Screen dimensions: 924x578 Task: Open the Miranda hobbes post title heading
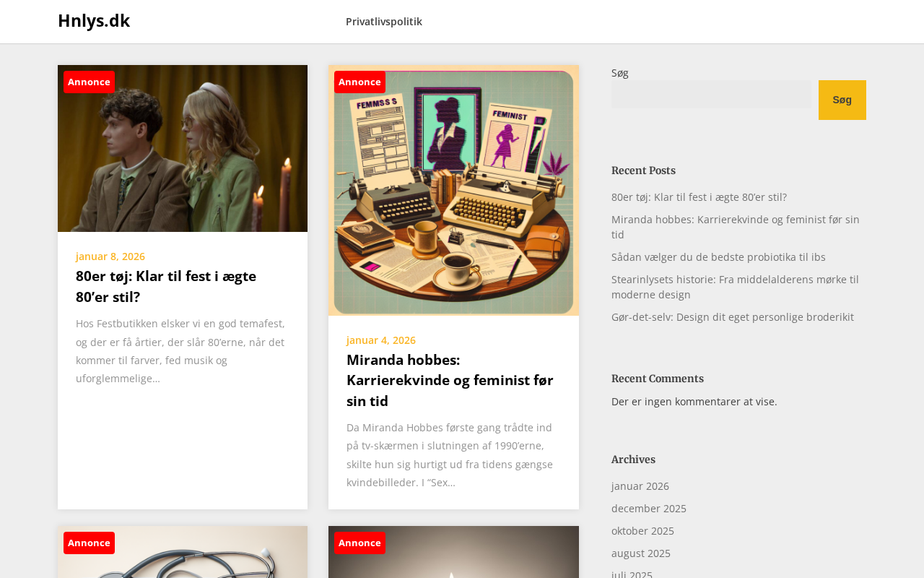point(450,380)
